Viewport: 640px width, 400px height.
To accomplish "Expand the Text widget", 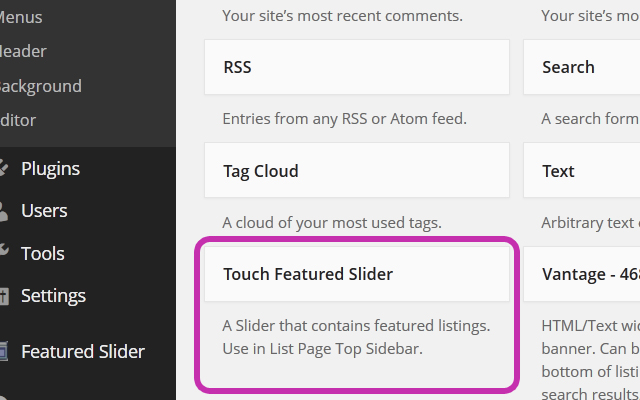I will (582, 170).
